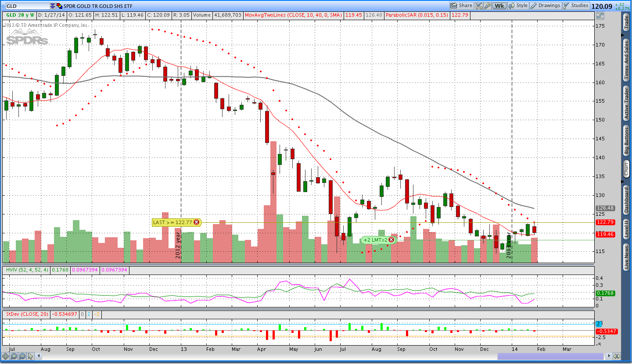This screenshot has width=632, height=364.
Task: Open the Wk timeframe selector
Action: tap(499, 6)
